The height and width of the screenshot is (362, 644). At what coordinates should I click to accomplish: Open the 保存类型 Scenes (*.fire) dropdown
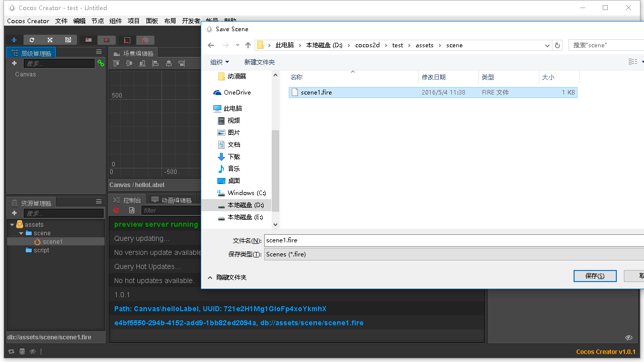454,254
